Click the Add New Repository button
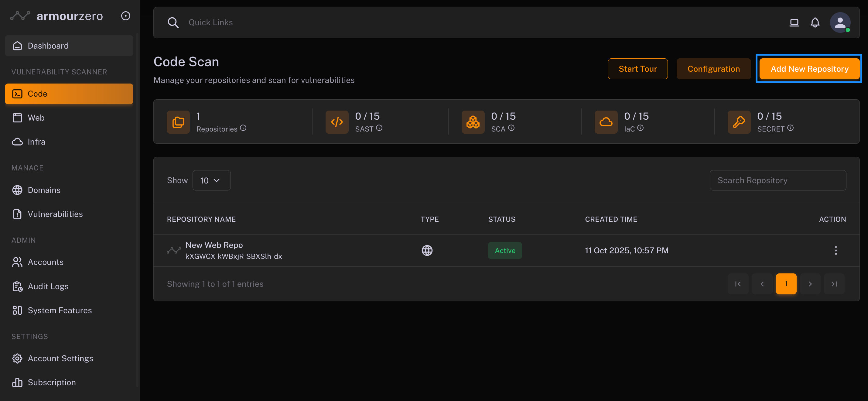868x401 pixels. (x=809, y=69)
